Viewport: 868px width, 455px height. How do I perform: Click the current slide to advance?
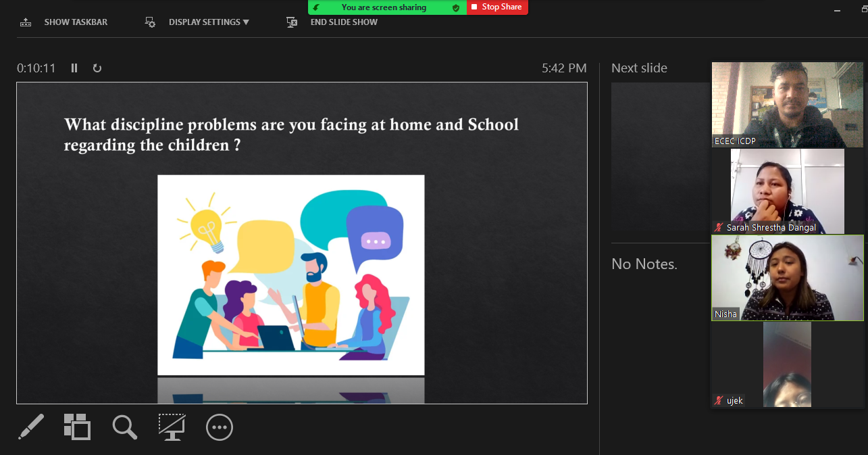coord(302,243)
